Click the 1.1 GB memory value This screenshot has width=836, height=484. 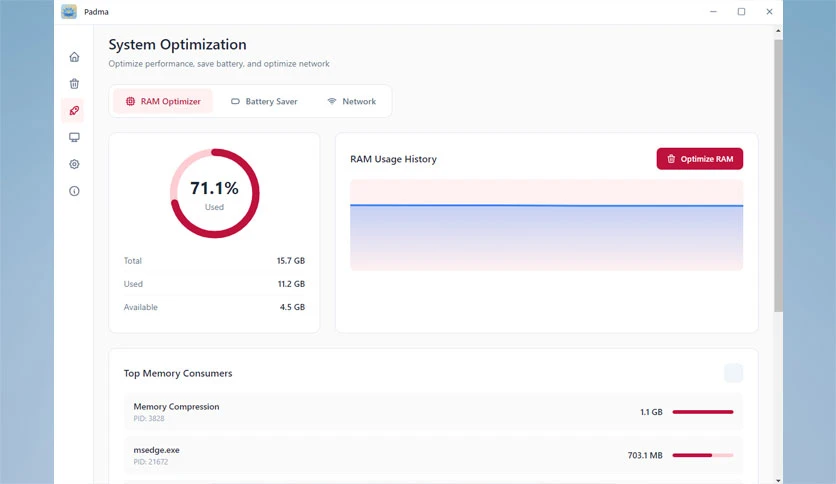[651, 412]
